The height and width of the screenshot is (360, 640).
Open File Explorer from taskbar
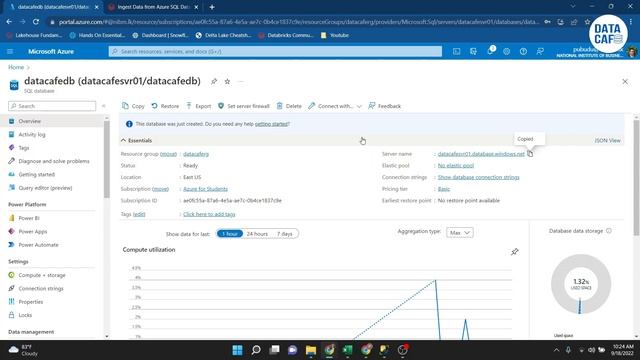311,350
